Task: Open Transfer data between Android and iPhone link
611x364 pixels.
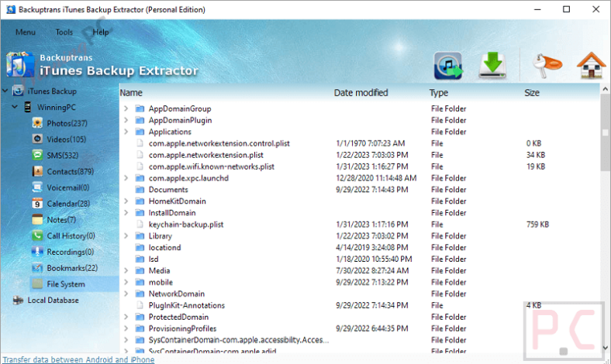Action: [x=78, y=359]
